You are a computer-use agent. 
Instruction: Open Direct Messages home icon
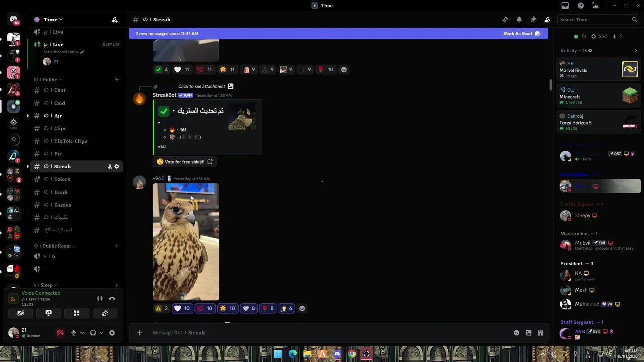click(x=14, y=20)
